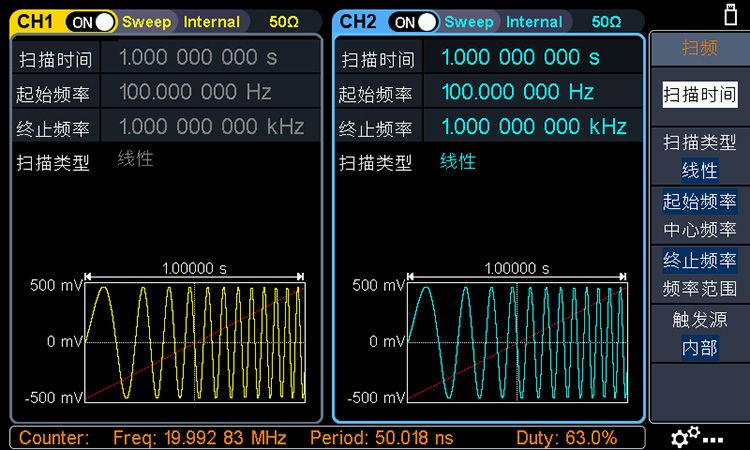The width and height of the screenshot is (750, 450).
Task: Click CH2 线性 sweep type value
Action: coord(458,161)
